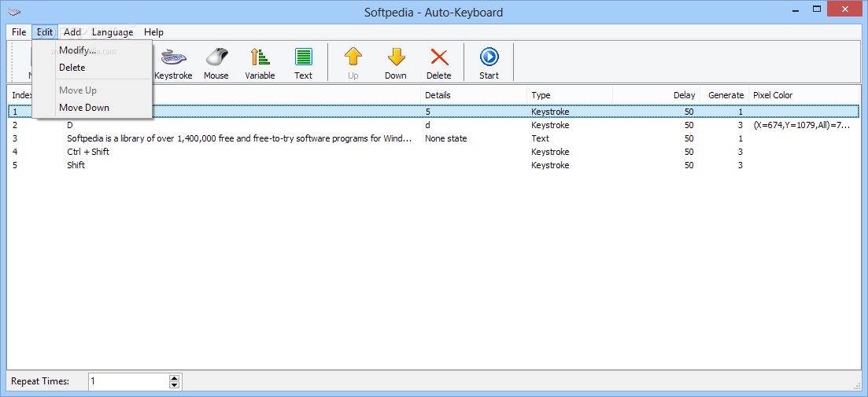Click the greyed-out Up arrow icon
Viewport: 868px width, 397px height.
353,57
